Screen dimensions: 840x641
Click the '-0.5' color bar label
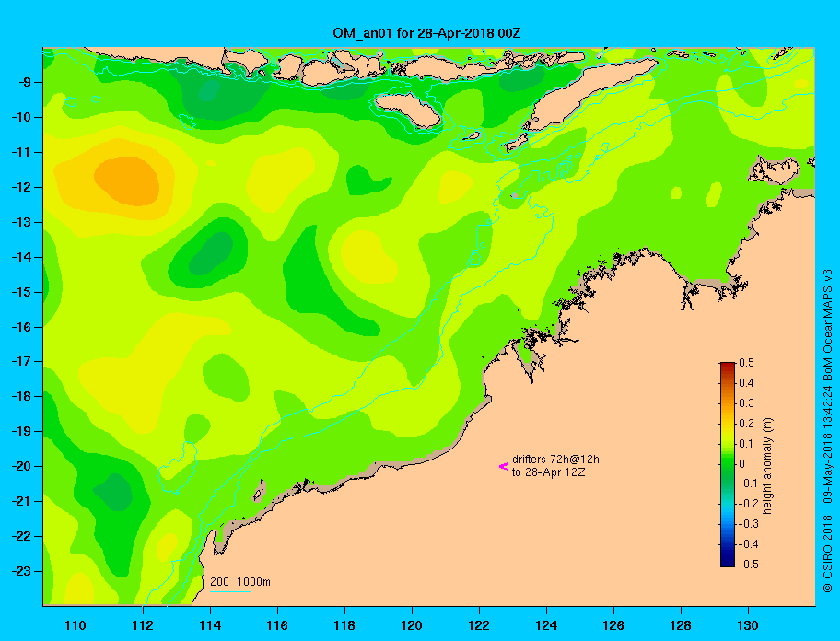749,565
